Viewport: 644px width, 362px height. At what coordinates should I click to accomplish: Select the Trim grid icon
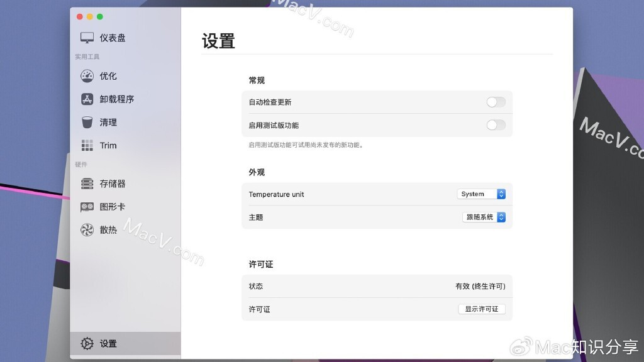(87, 145)
